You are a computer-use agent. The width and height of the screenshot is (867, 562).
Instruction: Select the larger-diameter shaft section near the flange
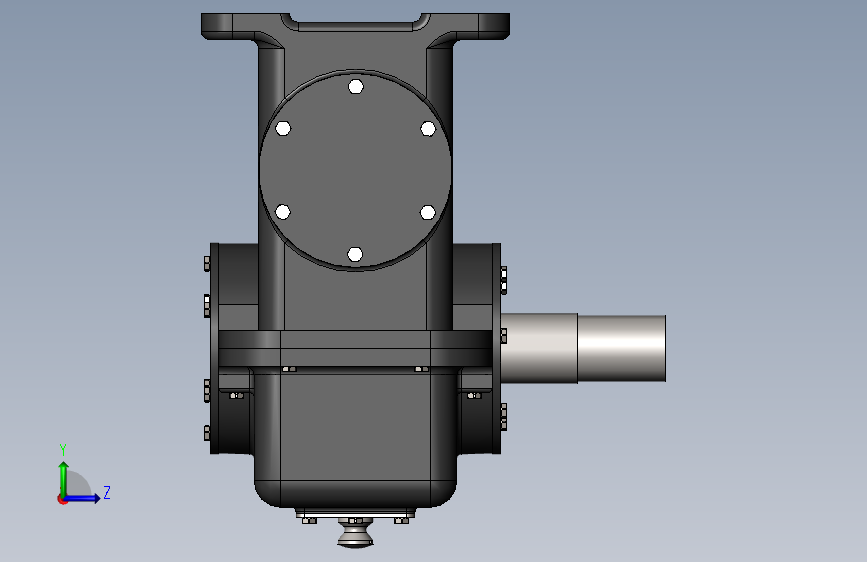pos(539,348)
